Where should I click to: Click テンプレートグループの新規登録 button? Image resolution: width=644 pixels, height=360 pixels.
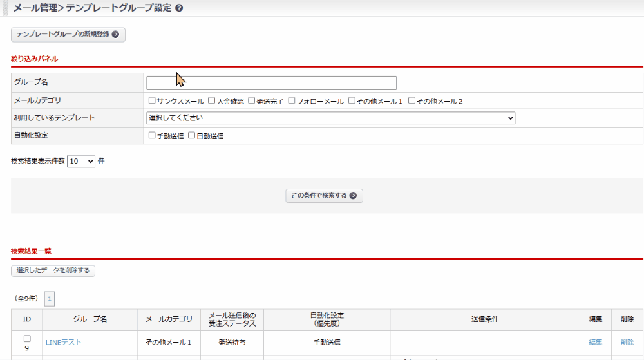68,35
